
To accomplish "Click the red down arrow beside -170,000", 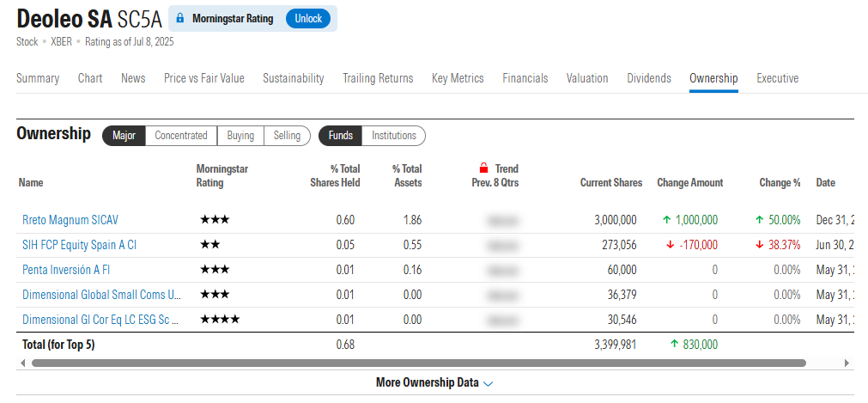I will (x=671, y=245).
